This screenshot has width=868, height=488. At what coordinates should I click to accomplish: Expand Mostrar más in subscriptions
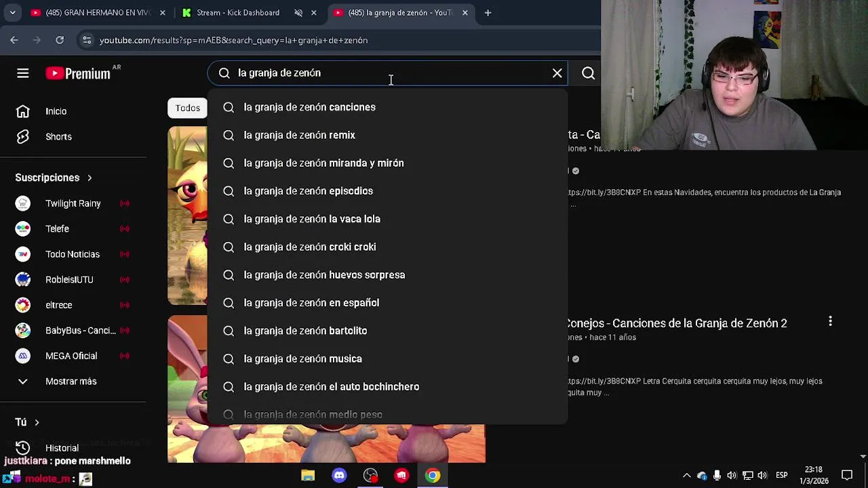point(73,382)
